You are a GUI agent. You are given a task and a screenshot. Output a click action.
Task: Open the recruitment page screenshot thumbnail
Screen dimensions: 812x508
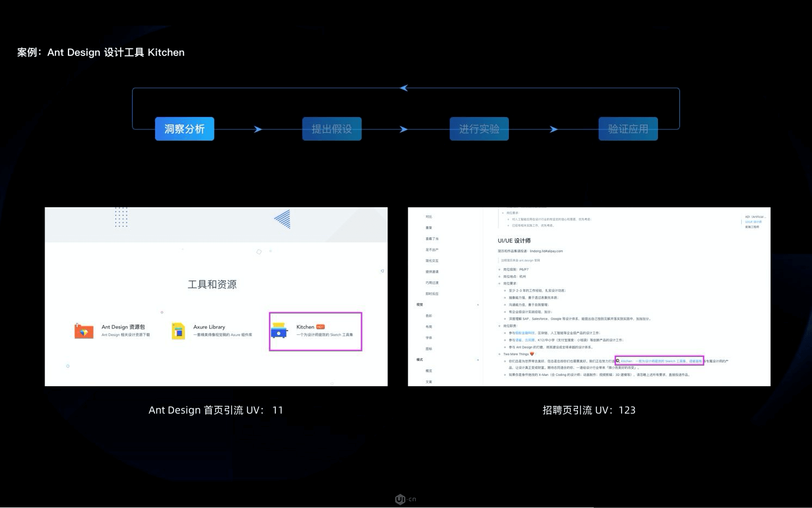[589, 296]
